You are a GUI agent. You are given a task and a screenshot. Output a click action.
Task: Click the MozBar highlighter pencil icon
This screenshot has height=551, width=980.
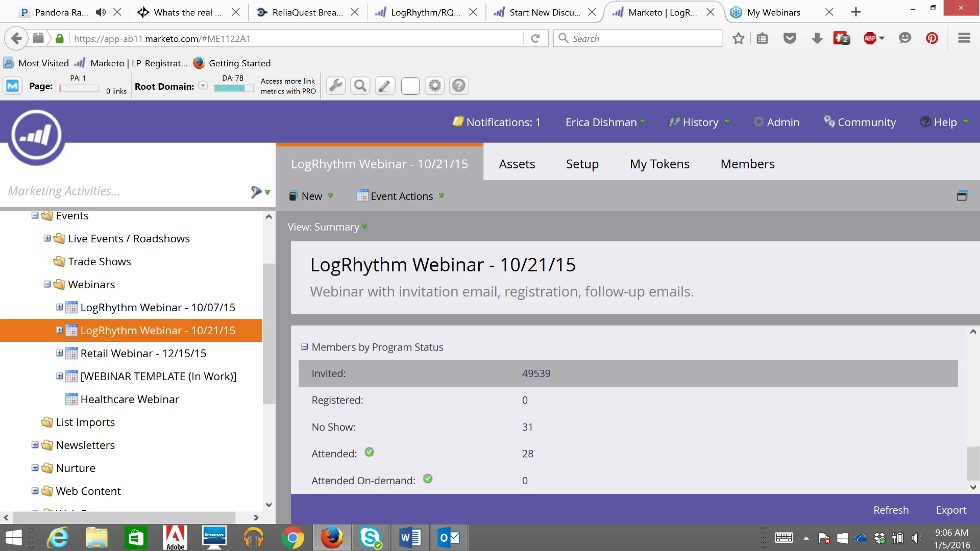(385, 86)
